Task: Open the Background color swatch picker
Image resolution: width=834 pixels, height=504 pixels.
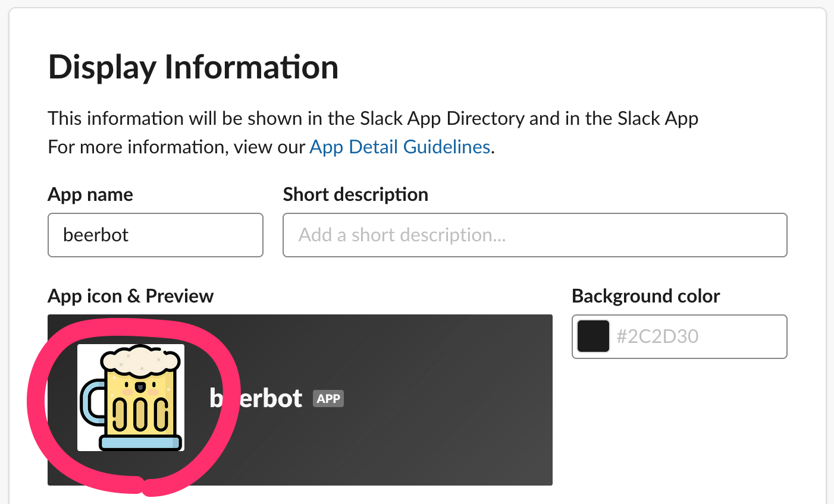Action: (593, 336)
